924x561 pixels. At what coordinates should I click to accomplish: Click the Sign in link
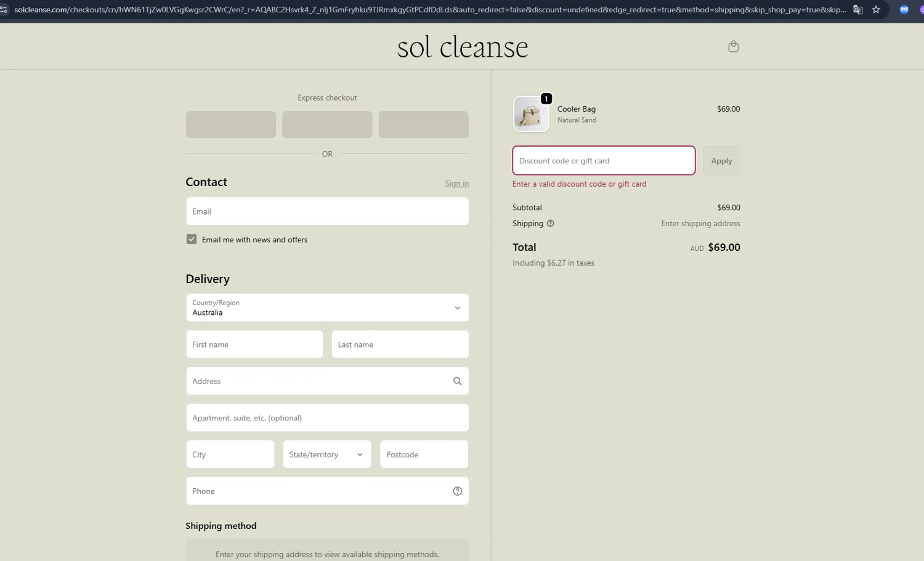click(457, 184)
